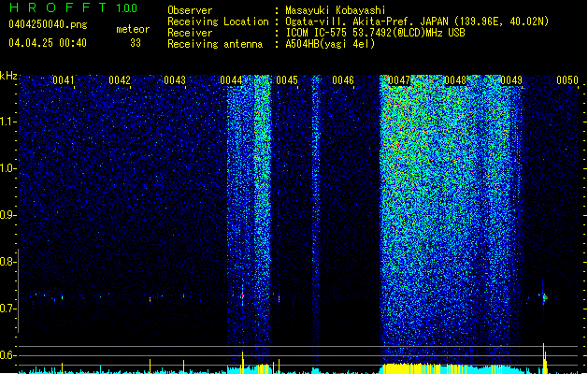Click time marker 0045
588x374 pixels.
click(x=287, y=80)
